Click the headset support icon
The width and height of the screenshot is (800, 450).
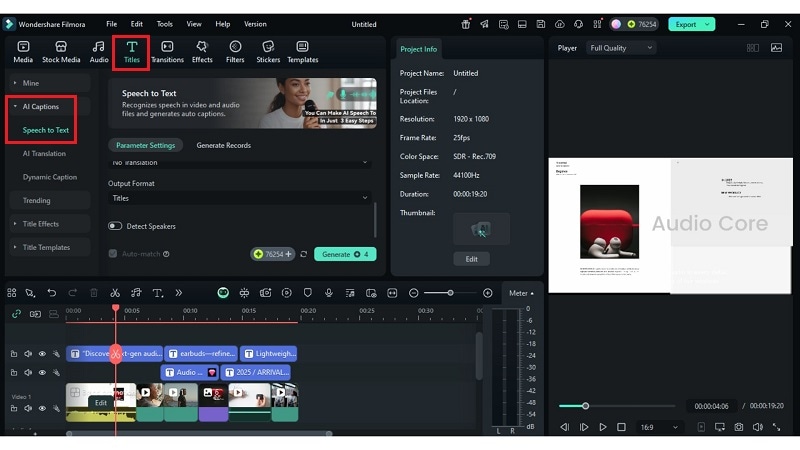(578, 24)
